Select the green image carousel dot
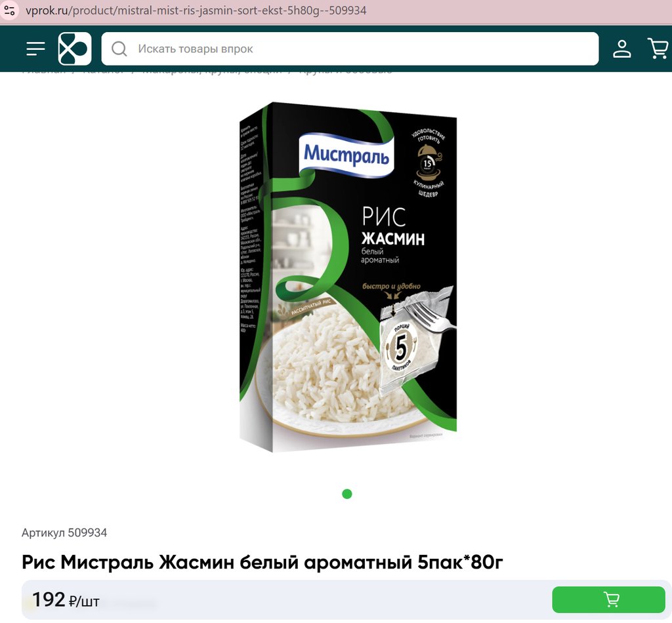The image size is (672, 623). pyautogui.click(x=346, y=494)
